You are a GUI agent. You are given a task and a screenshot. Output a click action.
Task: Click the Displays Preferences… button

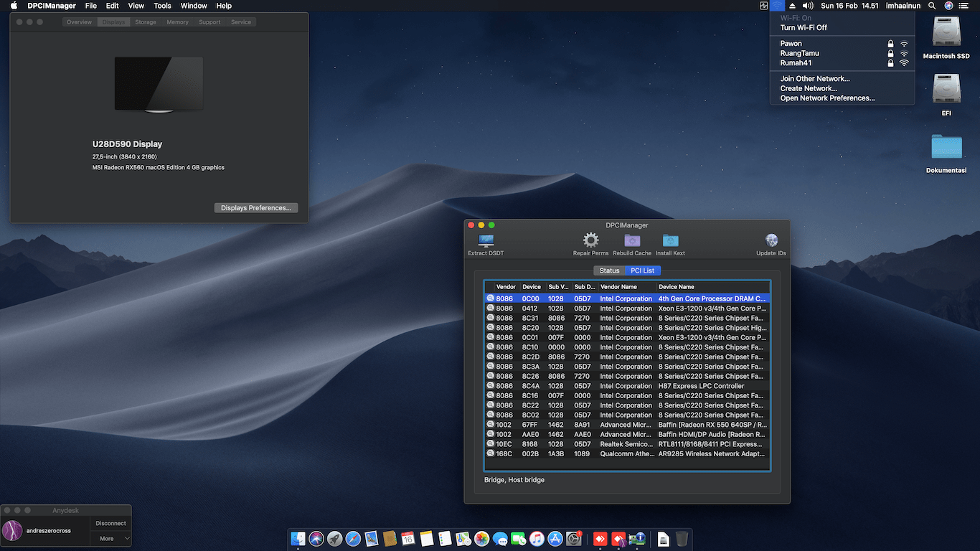256,208
